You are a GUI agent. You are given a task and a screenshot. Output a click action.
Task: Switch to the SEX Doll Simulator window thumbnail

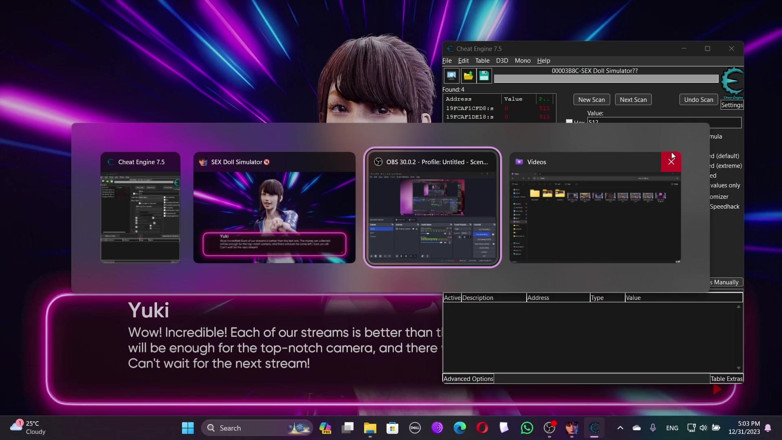point(274,207)
